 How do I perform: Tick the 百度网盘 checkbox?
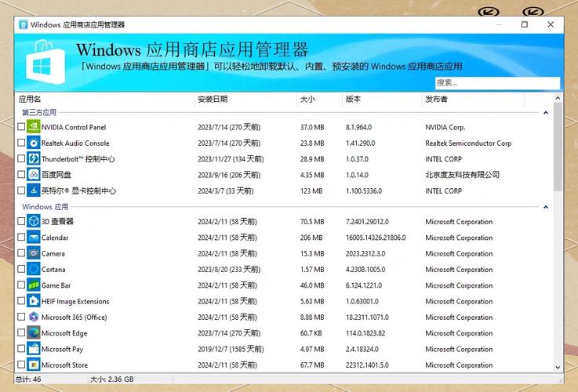(21, 174)
